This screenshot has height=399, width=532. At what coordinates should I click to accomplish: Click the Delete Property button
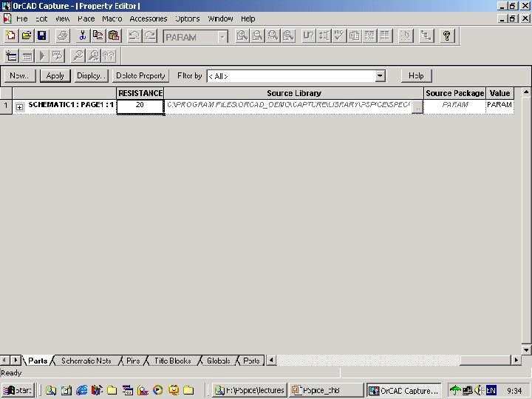pos(140,75)
